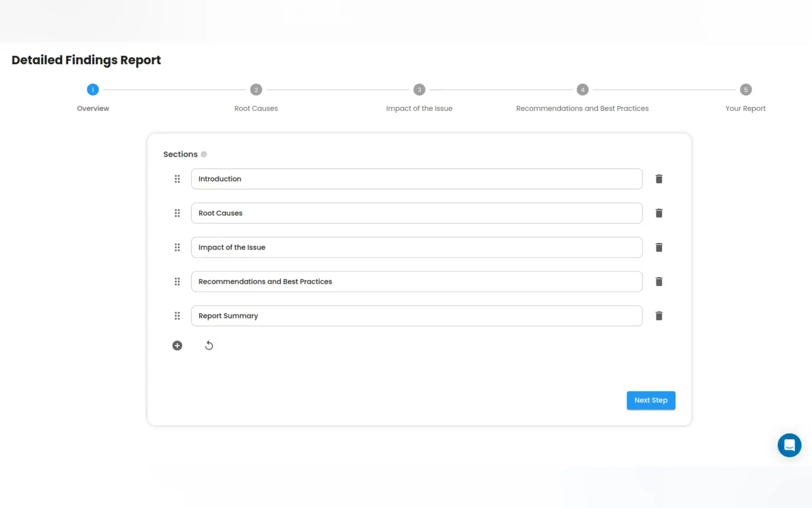Select step 1 Overview circle
The width and height of the screenshot is (812, 508).
click(93, 90)
